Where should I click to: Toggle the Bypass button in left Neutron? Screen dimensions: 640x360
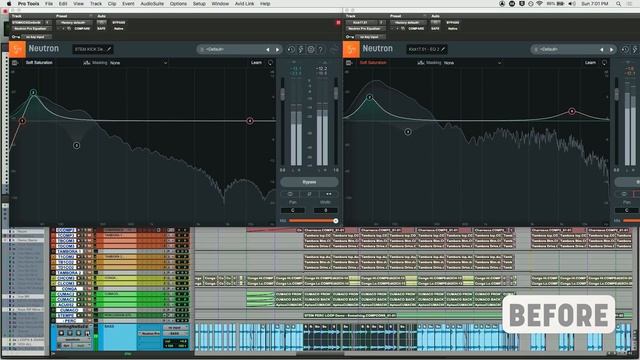pos(309,182)
